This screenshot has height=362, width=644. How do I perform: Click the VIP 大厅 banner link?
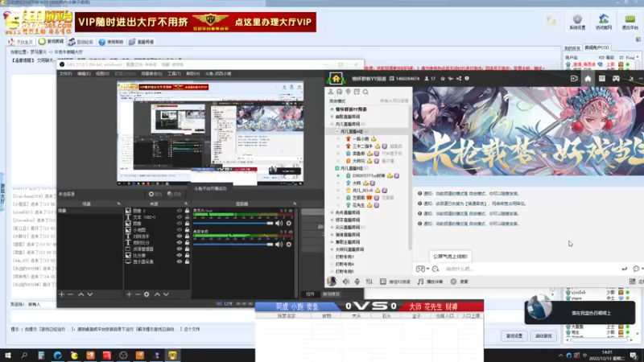[x=196, y=22]
